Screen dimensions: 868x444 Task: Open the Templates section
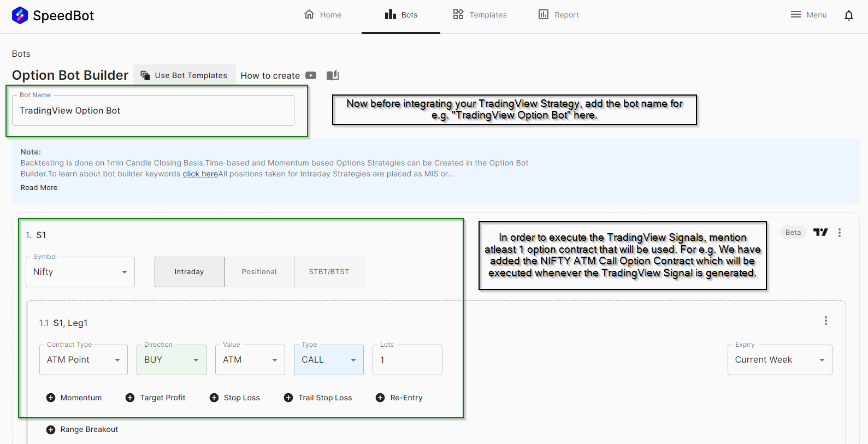tap(480, 15)
